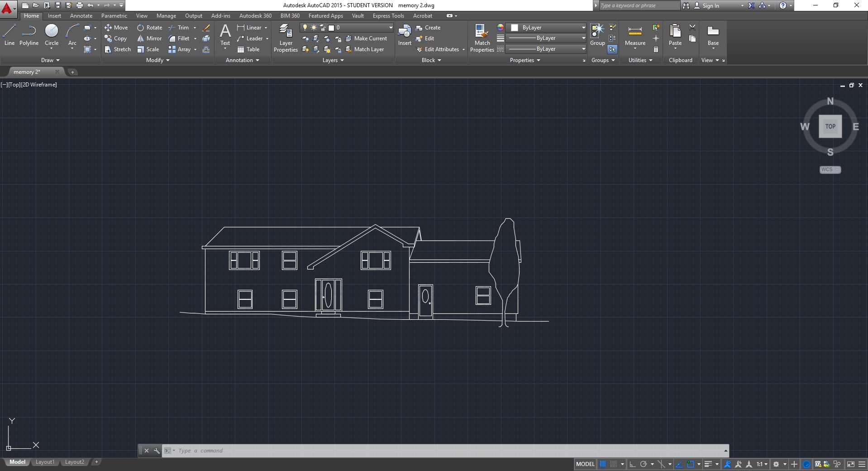Screen dimensions: 868x471
Task: Expand the Draw panel
Action: pos(50,60)
